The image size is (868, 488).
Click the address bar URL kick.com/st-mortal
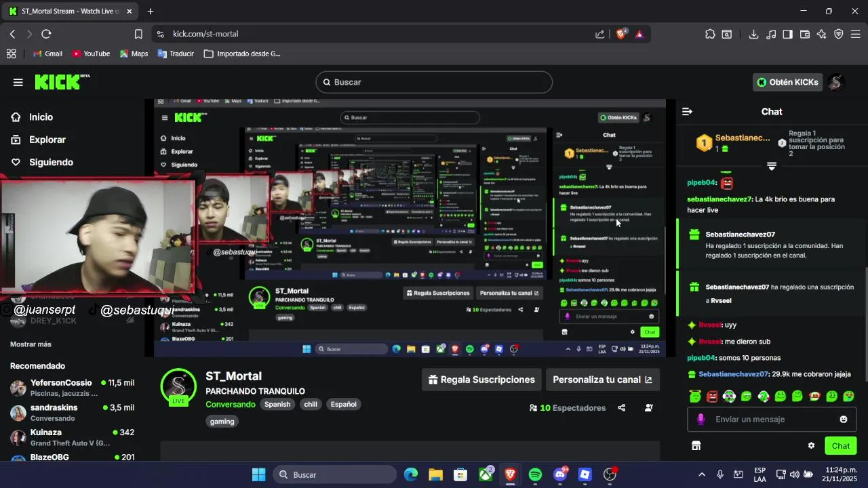[x=205, y=34]
